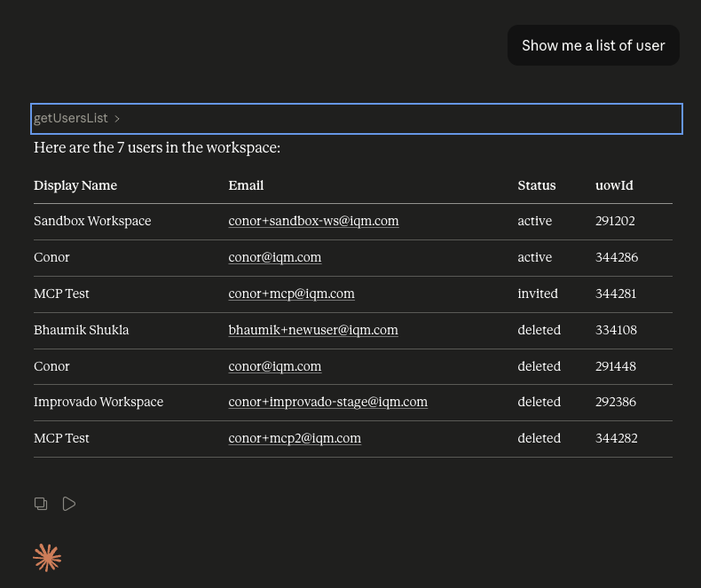Screen dimensions: 701x588
Task: Click the play icon below the table
Action: click(69, 504)
